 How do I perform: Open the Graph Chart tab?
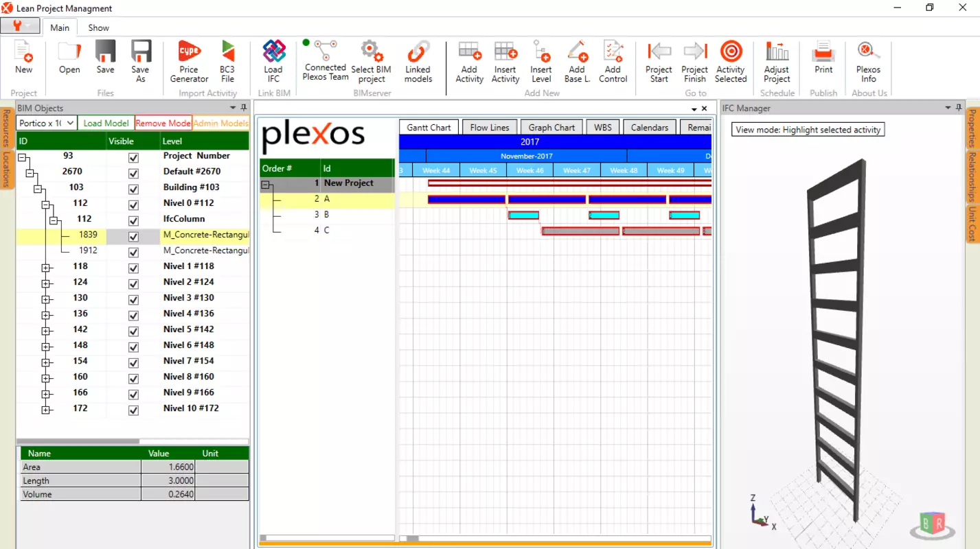pyautogui.click(x=551, y=127)
